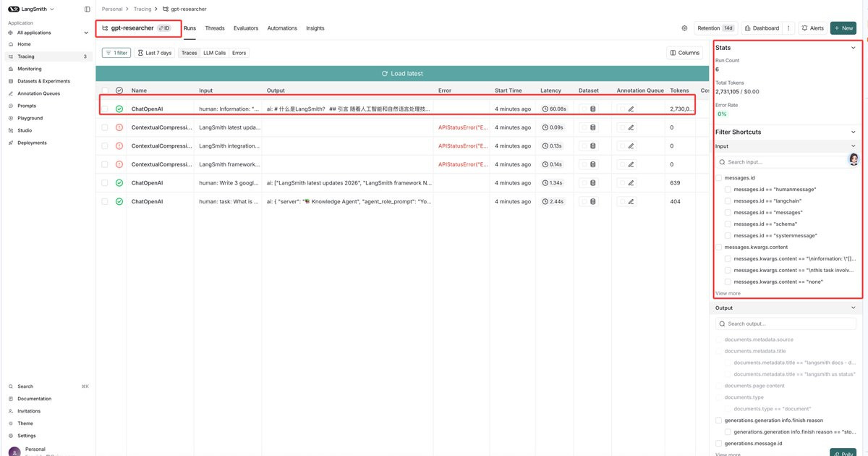Image resolution: width=868 pixels, height=456 pixels.
Task: Switch to the Automations tab
Action: (282, 28)
